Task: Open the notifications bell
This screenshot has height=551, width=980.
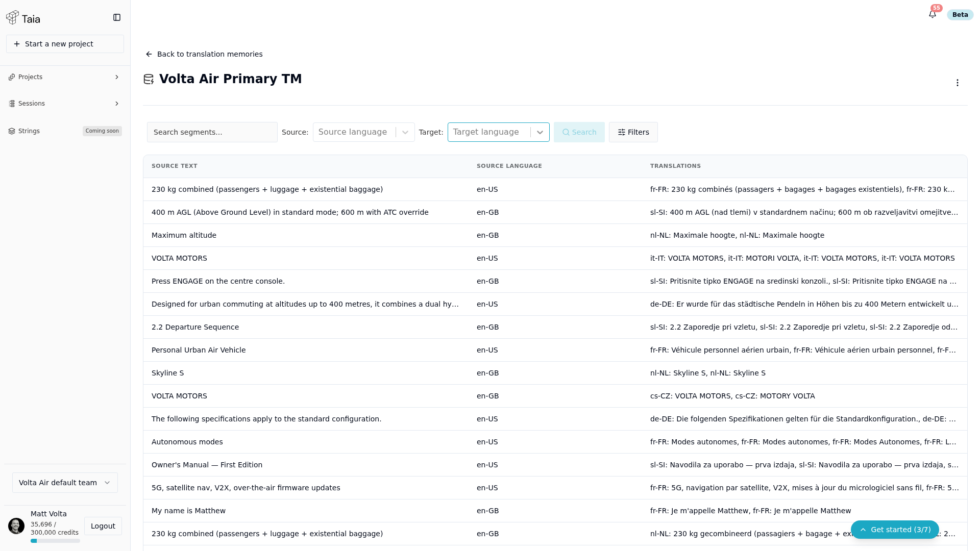Action: pyautogui.click(x=933, y=14)
